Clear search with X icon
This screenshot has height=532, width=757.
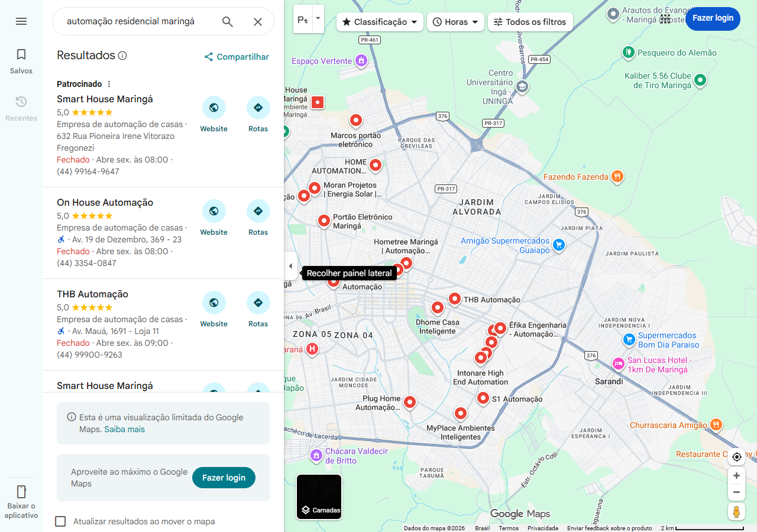click(258, 22)
